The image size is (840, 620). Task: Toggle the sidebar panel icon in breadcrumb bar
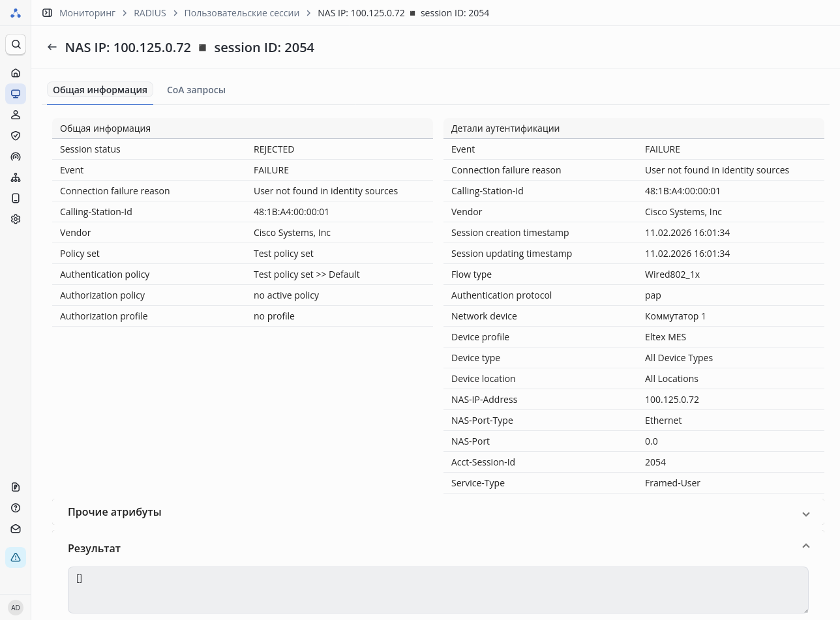click(x=47, y=13)
